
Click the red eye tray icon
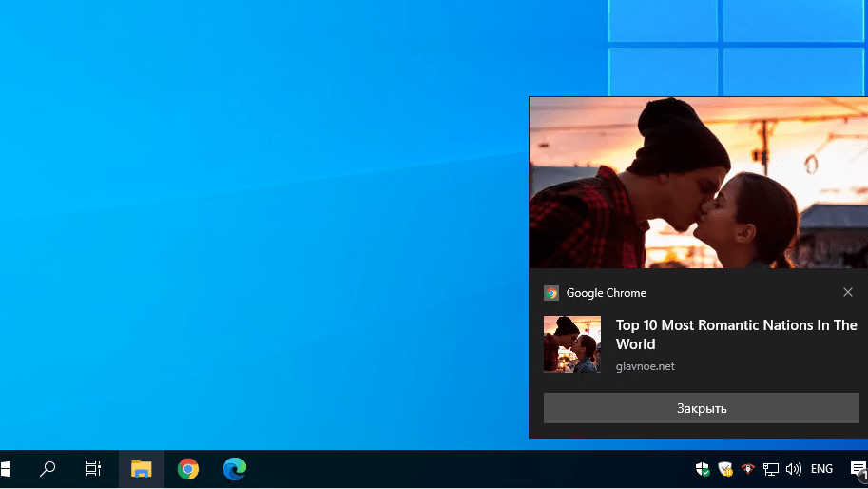coord(748,469)
